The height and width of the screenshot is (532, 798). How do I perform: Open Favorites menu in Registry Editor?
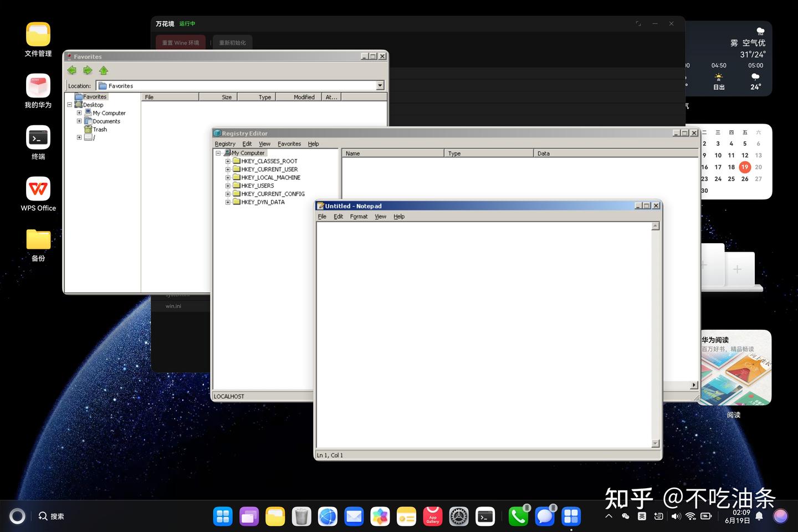coord(289,144)
